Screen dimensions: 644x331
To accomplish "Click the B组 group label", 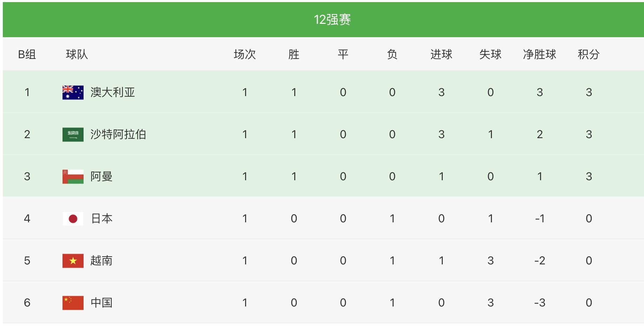I will [27, 54].
